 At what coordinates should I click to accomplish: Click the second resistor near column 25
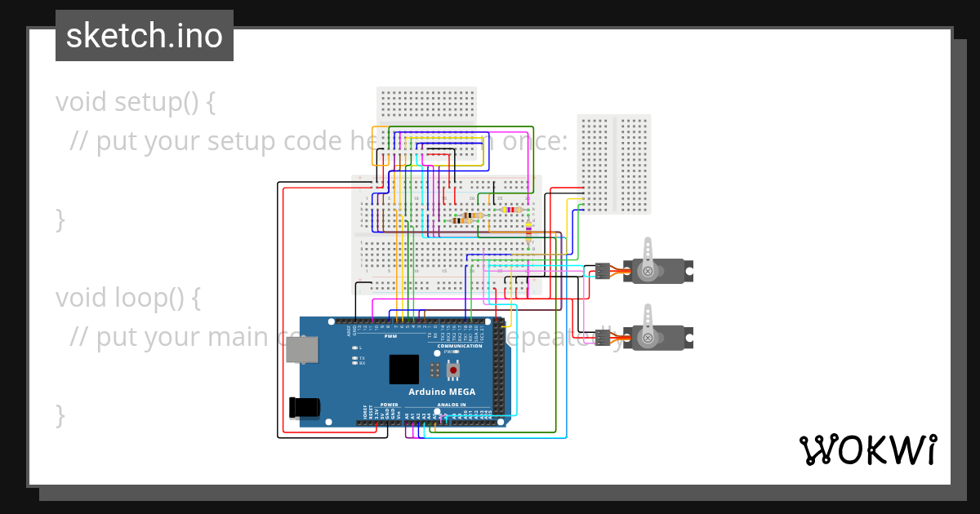[511, 210]
